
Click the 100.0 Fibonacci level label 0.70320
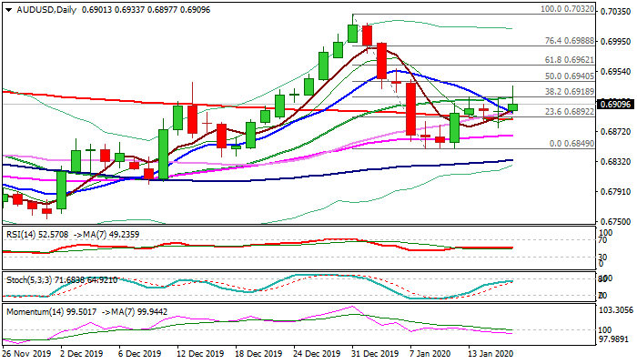point(567,9)
